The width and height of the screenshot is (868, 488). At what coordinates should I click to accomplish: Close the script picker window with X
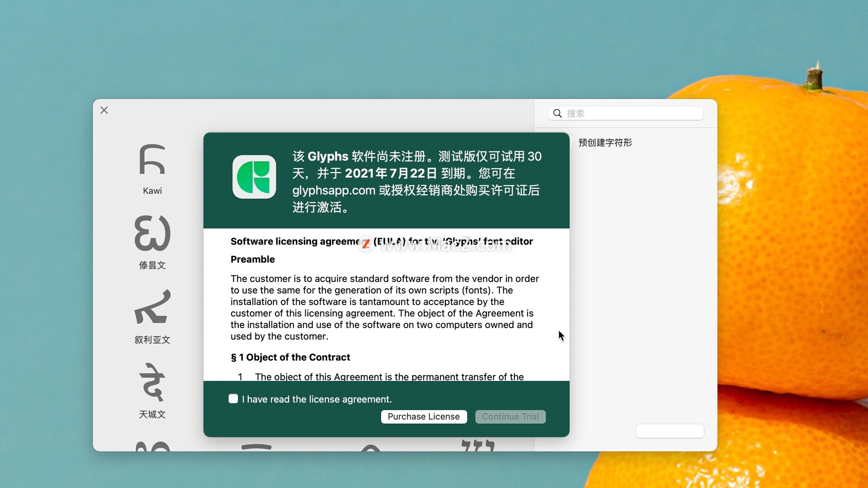104,110
